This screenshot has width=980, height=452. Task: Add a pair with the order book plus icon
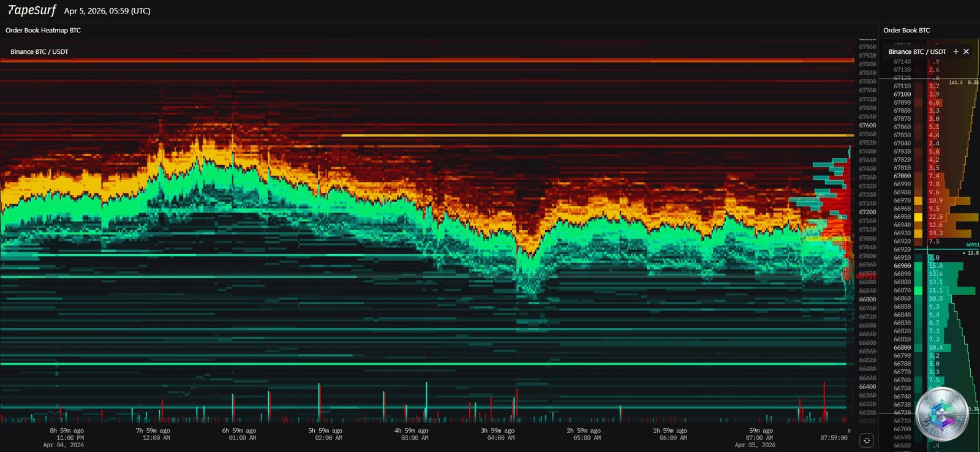click(x=956, y=51)
